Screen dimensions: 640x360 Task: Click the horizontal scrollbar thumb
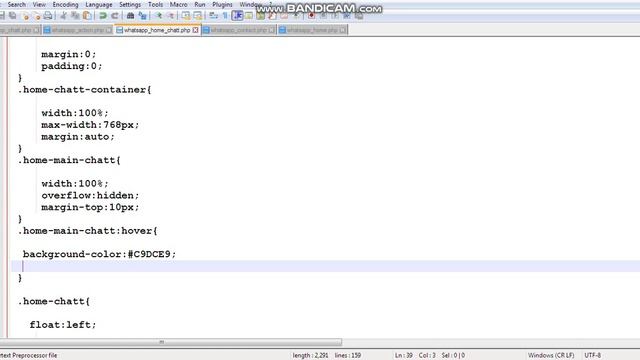pos(171,342)
